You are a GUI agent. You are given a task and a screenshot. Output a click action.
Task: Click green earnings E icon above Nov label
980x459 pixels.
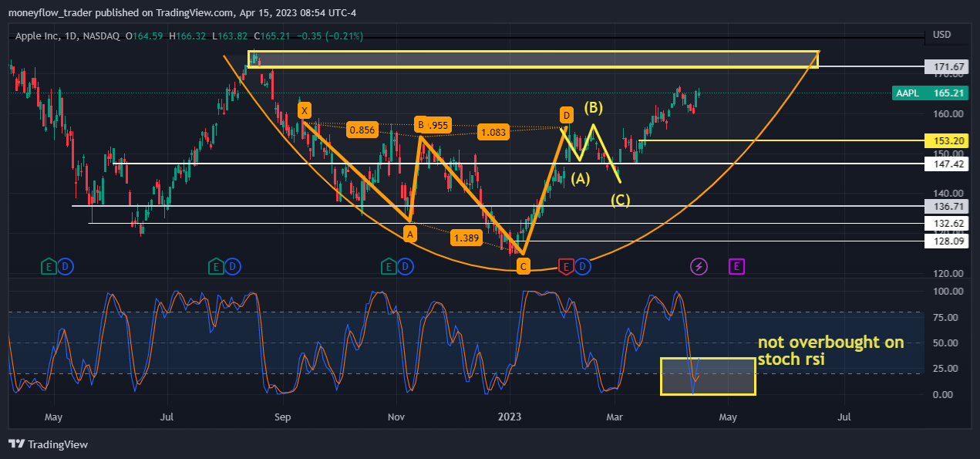click(390, 267)
